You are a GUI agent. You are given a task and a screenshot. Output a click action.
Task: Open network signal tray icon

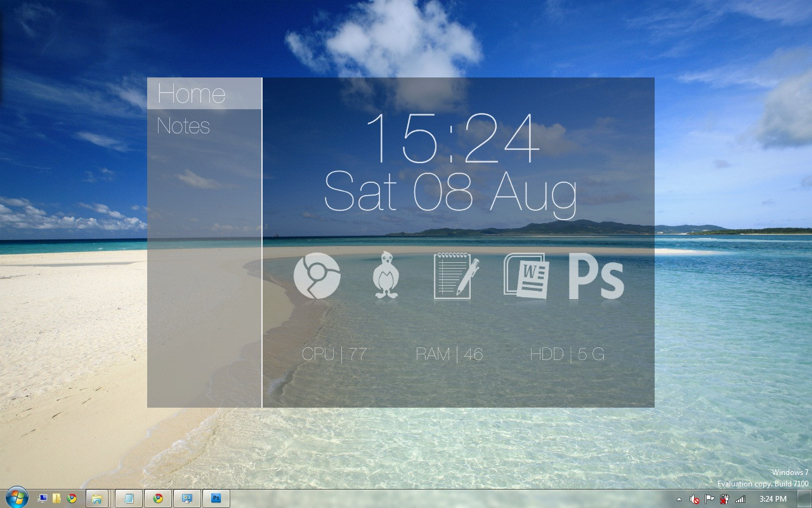pos(740,499)
